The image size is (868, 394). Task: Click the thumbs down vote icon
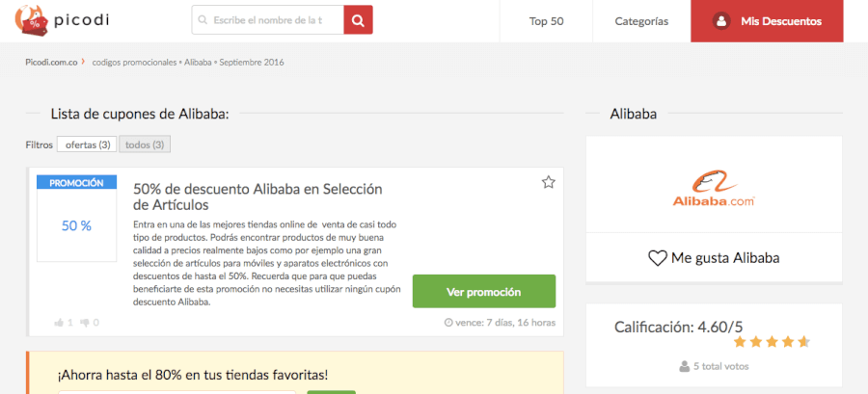tap(85, 323)
